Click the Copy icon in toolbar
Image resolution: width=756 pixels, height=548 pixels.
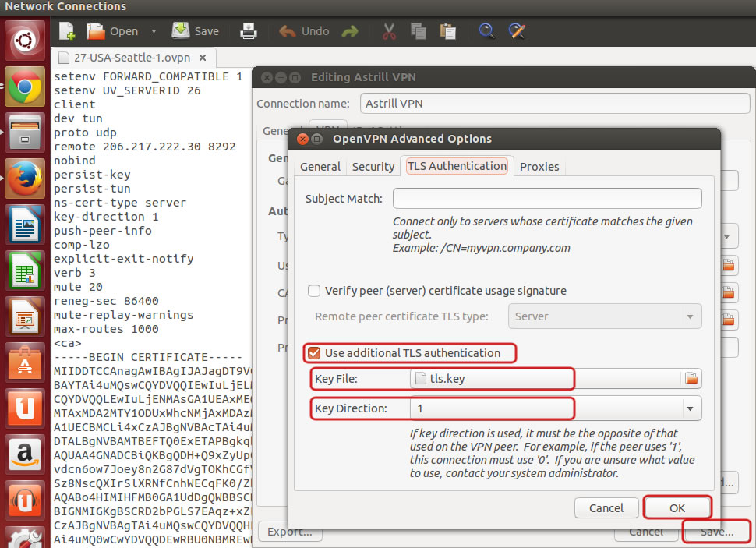click(418, 31)
